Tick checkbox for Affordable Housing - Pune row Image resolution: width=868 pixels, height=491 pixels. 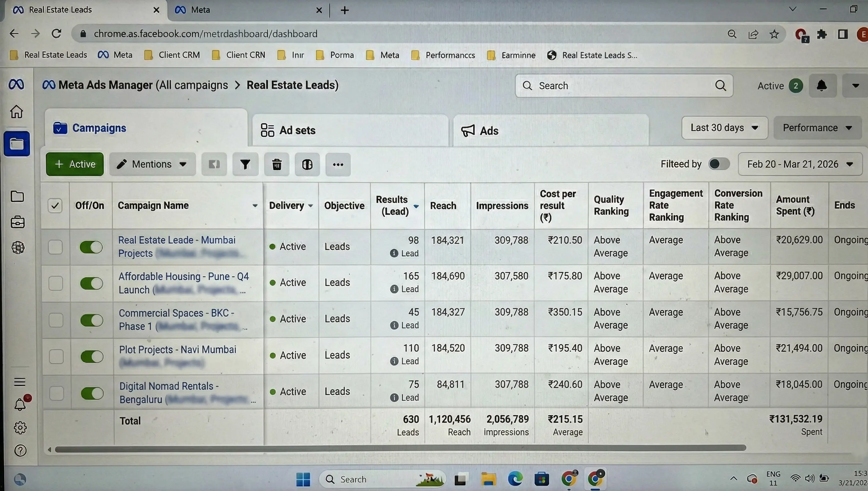pos(56,283)
